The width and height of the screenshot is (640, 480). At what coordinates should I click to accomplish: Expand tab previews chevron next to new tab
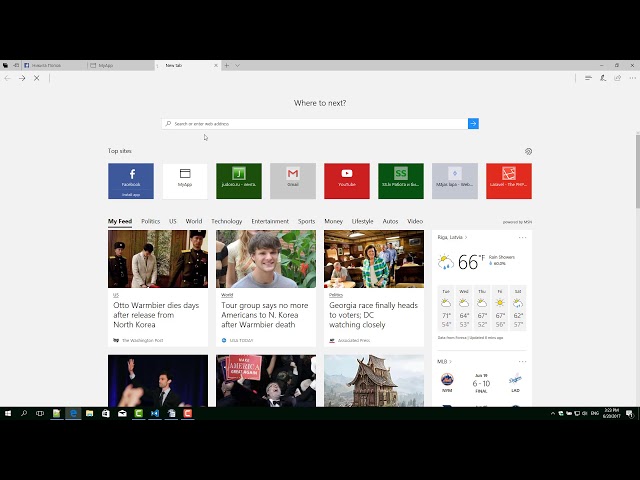[x=237, y=65]
